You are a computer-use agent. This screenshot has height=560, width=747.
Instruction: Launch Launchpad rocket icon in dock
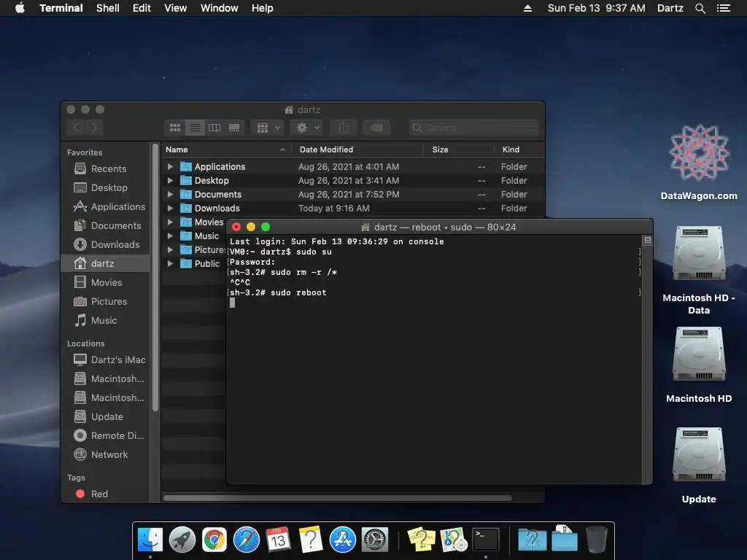click(x=182, y=540)
